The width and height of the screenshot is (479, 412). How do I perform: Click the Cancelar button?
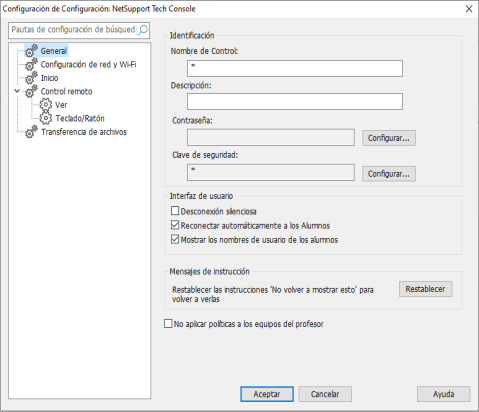coord(325,394)
